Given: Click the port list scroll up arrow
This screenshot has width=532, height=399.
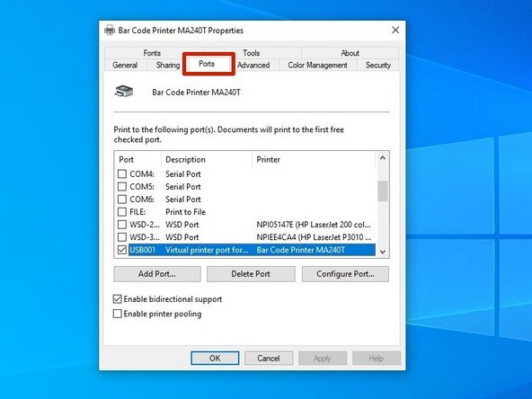Looking at the screenshot, I should [x=383, y=158].
